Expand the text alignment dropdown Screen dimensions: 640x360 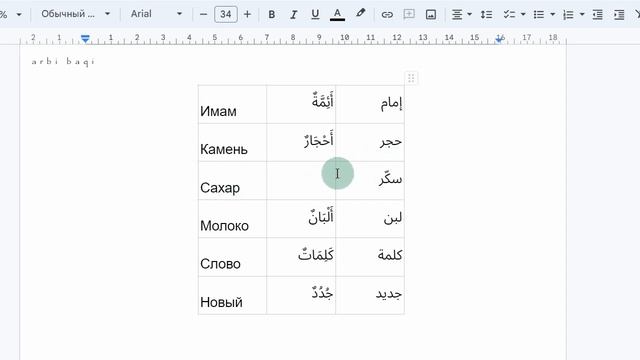(469, 15)
